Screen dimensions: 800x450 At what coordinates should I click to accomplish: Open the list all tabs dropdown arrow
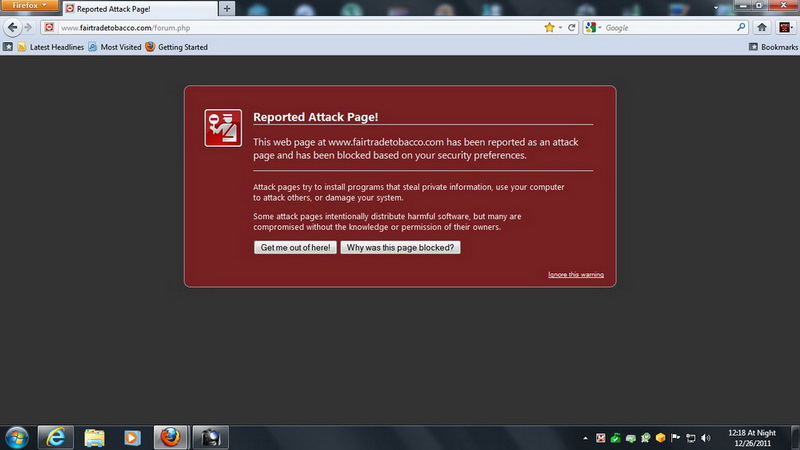pyautogui.click(x=716, y=8)
